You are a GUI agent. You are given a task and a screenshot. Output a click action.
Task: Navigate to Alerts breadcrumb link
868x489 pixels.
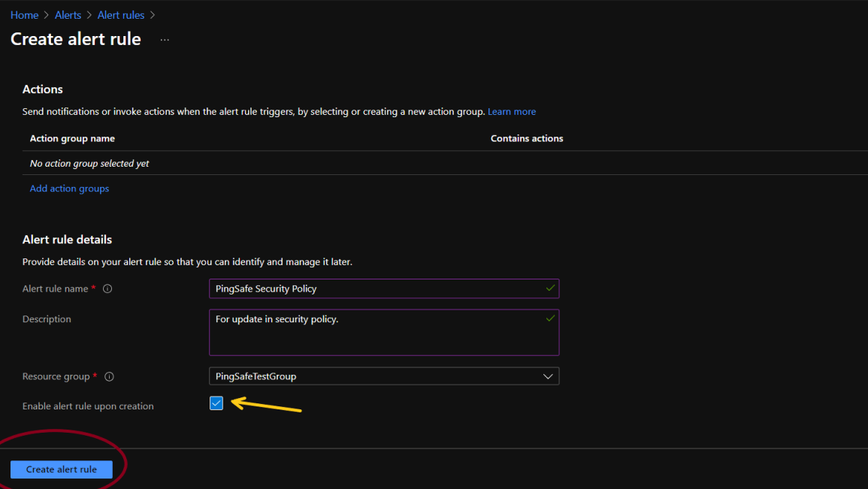coord(68,15)
